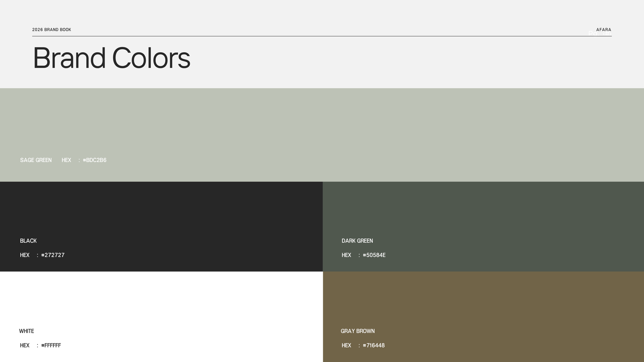Click the #272727 hex value
The width and height of the screenshot is (644, 362).
point(53,255)
